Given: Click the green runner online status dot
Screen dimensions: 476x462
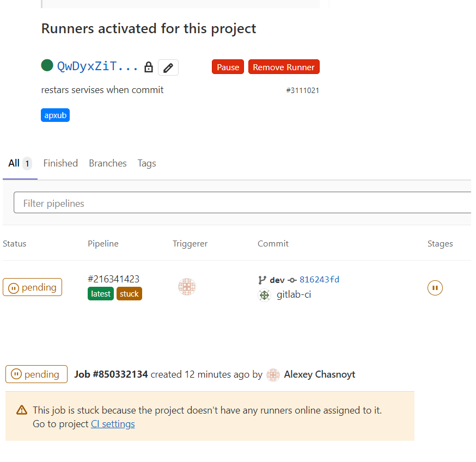Looking at the screenshot, I should [47, 65].
